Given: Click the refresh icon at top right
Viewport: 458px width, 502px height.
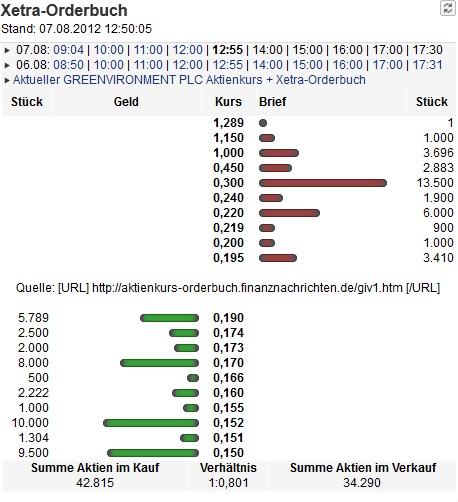Looking at the screenshot, I should click(448, 8).
